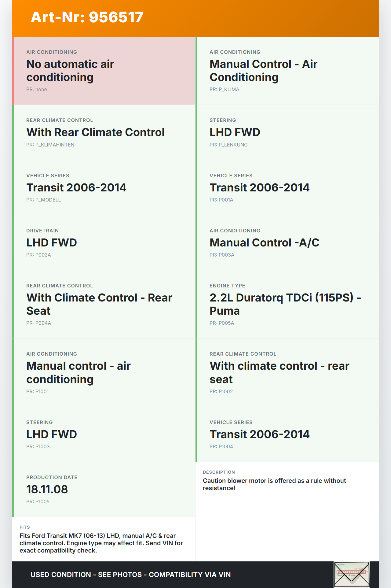Click the Manual Control - Air Conditioning card

(x=287, y=71)
